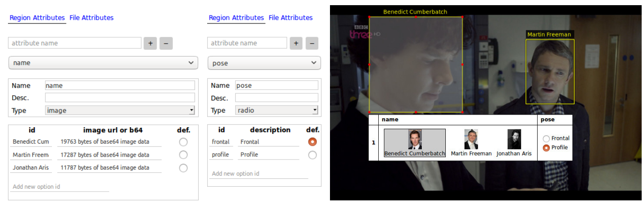Click row number 1 in annotation table

(x=374, y=143)
